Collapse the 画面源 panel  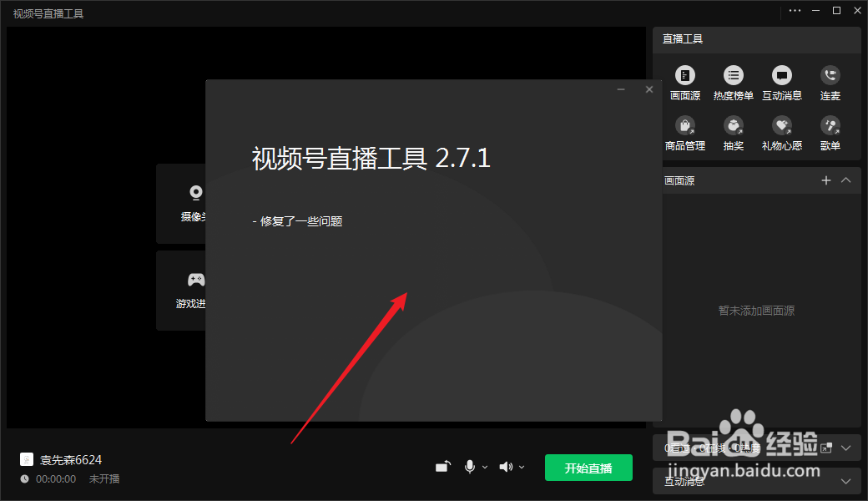click(845, 180)
